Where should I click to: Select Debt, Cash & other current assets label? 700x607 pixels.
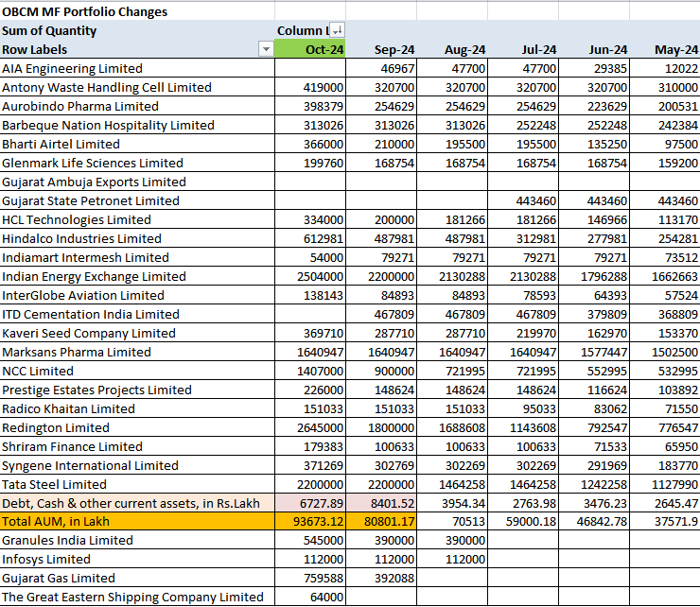coord(131,503)
